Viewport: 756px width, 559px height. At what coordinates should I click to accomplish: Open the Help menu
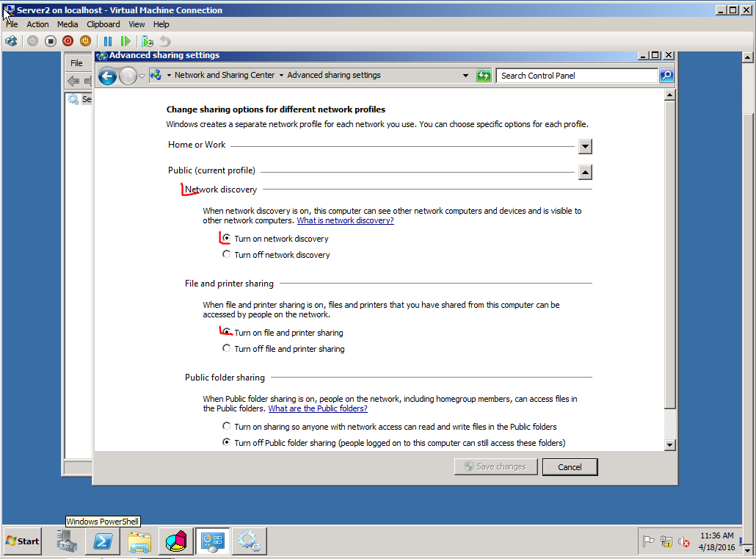click(161, 24)
